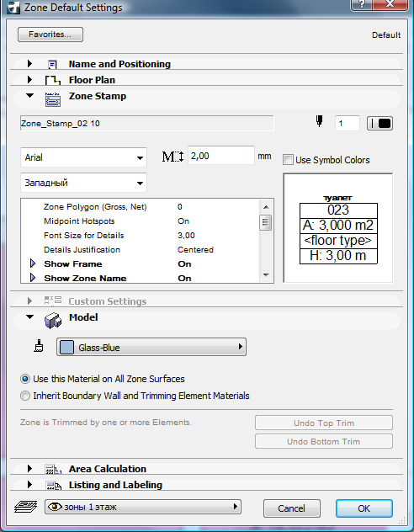Click the pen number field showing 1

click(x=348, y=123)
